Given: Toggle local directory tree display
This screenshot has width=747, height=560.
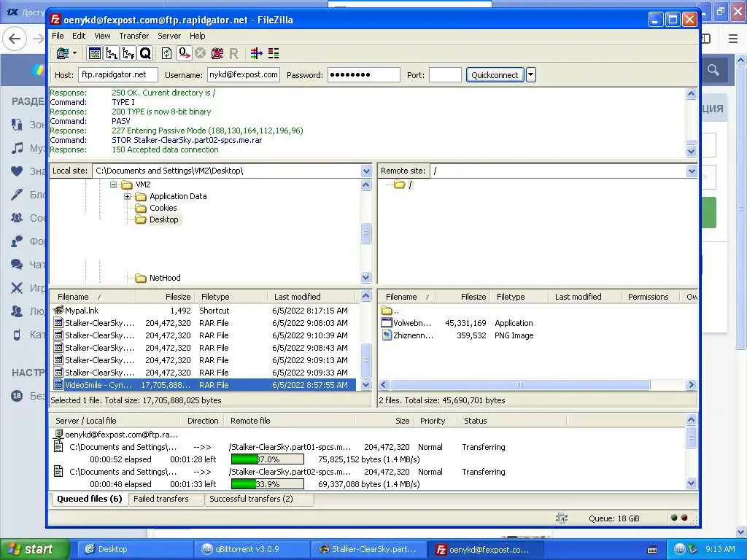Looking at the screenshot, I should (x=112, y=53).
